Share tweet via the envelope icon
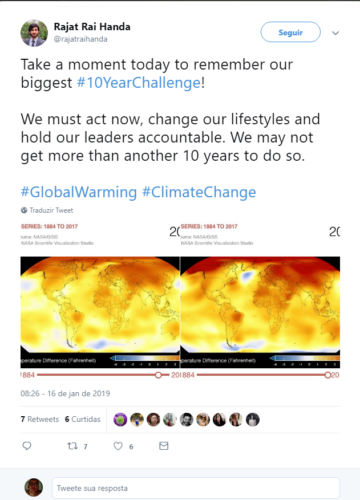The width and height of the screenshot is (360, 500). tap(164, 446)
